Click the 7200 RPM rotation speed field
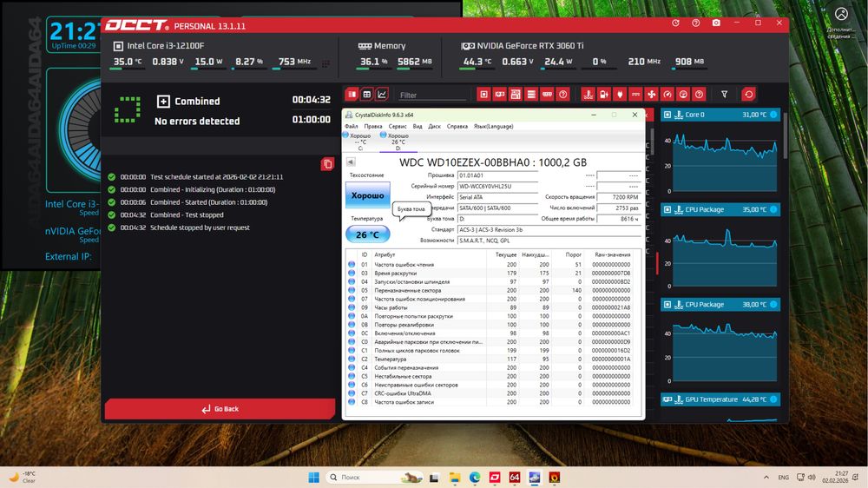868x488 pixels. click(x=619, y=197)
